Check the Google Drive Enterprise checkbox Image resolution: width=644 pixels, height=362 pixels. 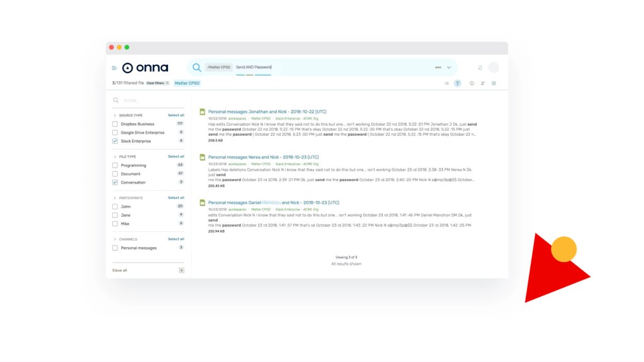tap(115, 133)
